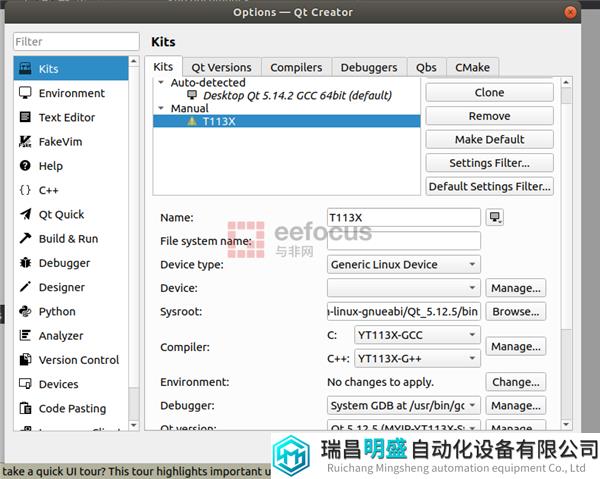Click the Name field containing T113X
The image size is (600, 479).
click(x=404, y=217)
